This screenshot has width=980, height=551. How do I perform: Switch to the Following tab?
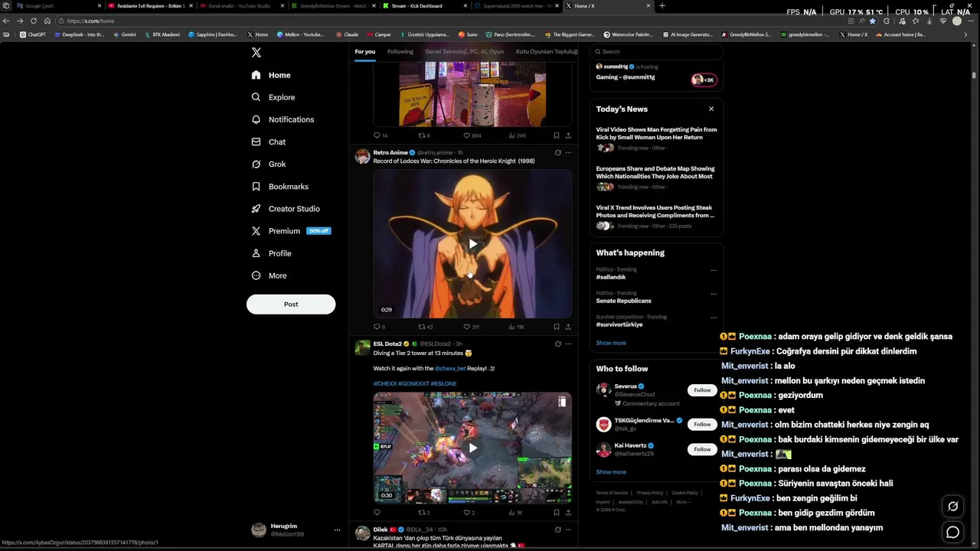400,51
